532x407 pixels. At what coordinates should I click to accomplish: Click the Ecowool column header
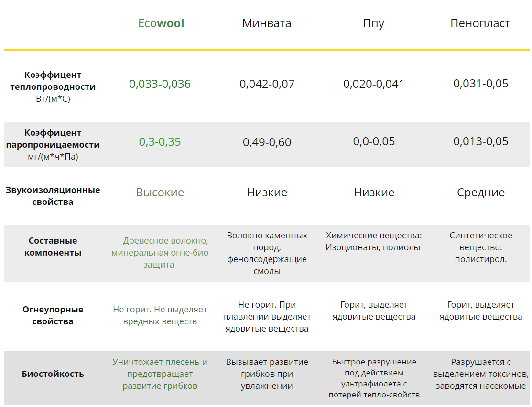(161, 23)
